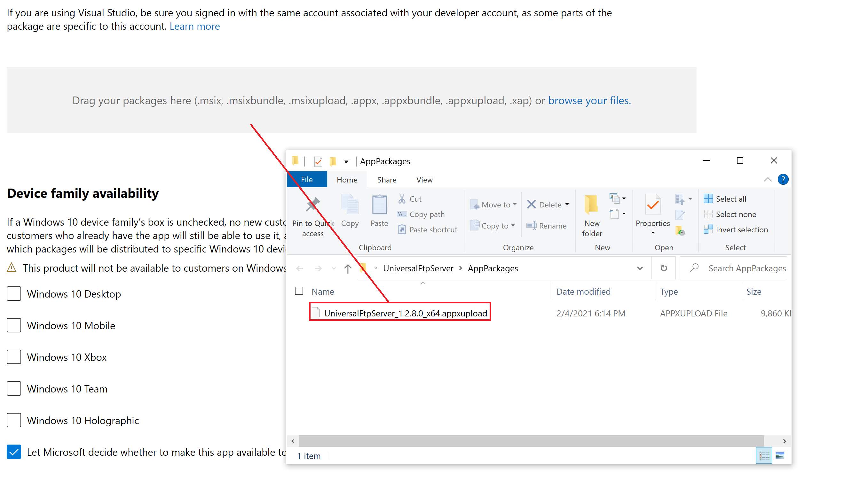Click the browse your files link

click(589, 100)
